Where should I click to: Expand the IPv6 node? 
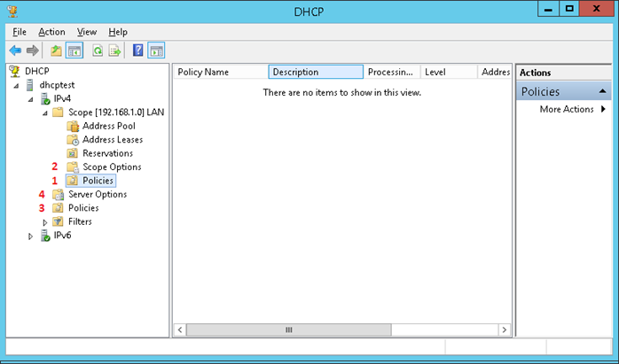tap(30, 236)
